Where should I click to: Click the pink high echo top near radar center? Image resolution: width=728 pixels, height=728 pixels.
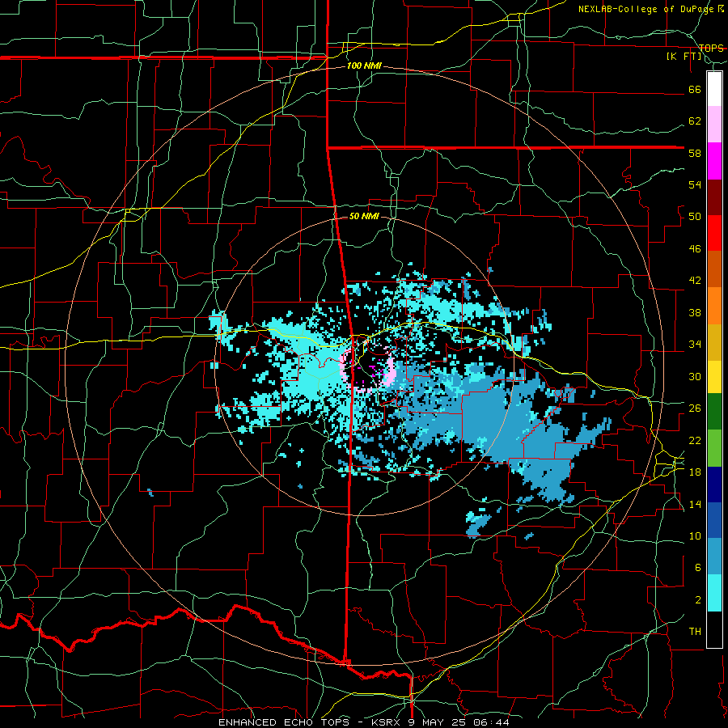click(x=391, y=372)
